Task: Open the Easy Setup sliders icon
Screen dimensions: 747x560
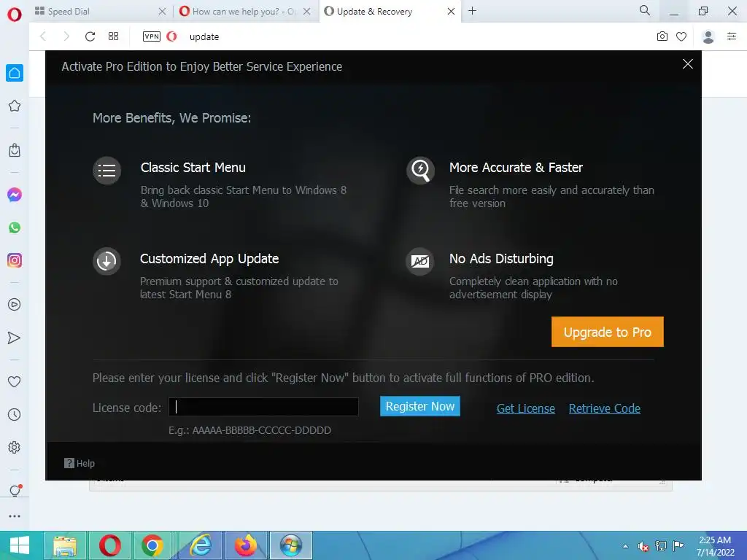Action: 732,36
